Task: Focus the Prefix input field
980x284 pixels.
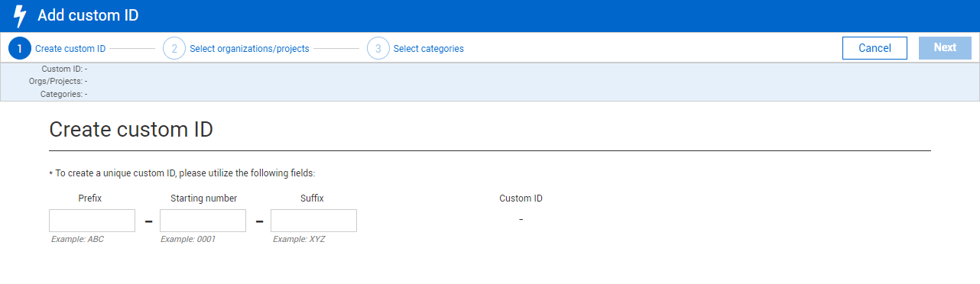Action: [92, 221]
